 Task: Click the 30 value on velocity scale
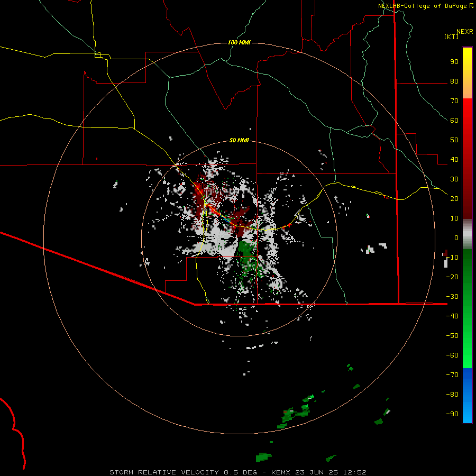click(454, 179)
